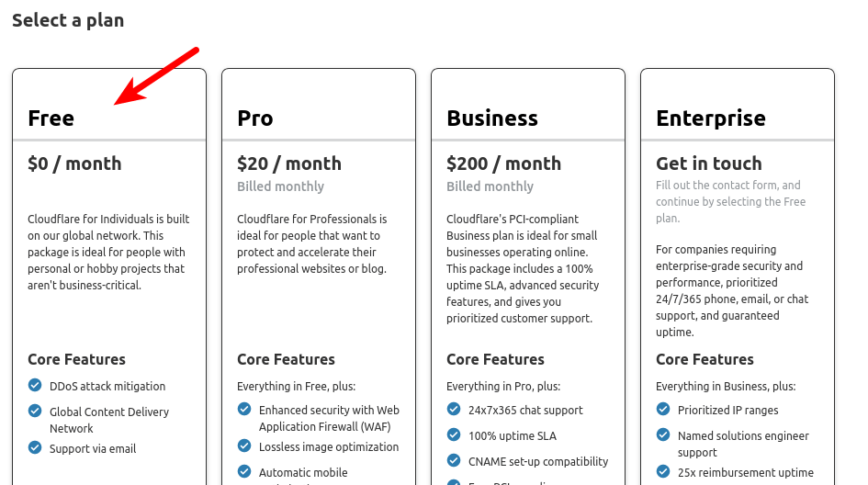Viewport: 868px width, 485px height.
Task: Select the Free plan heading
Action: click(x=51, y=118)
